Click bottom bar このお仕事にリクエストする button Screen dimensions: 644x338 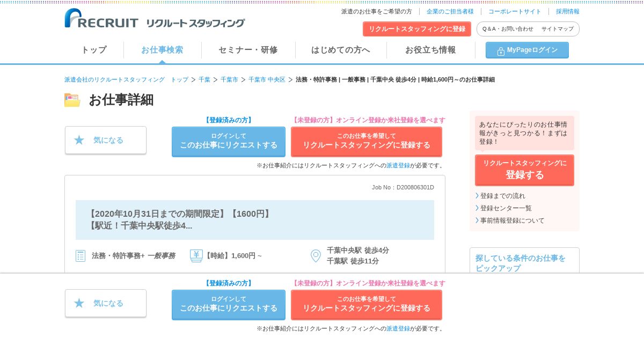pos(229,305)
